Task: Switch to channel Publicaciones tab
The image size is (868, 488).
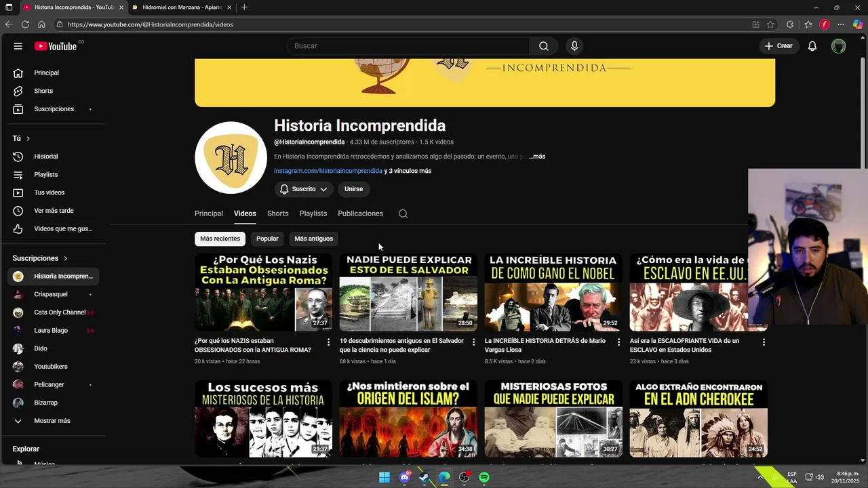Action: coord(361,213)
